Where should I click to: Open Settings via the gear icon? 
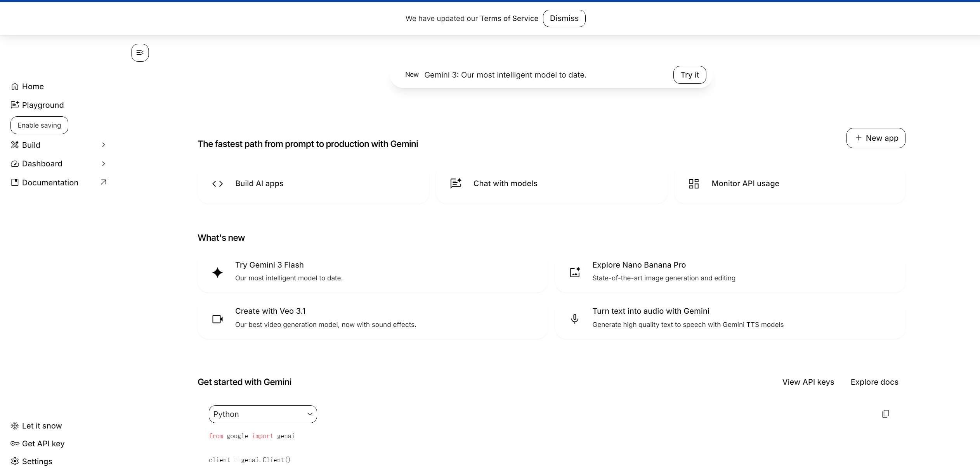(15, 461)
